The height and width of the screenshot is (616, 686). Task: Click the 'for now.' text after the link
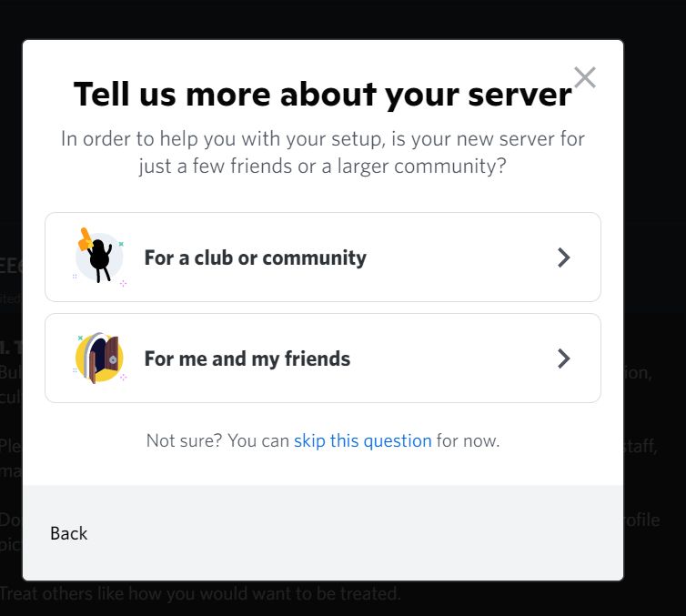click(x=469, y=440)
